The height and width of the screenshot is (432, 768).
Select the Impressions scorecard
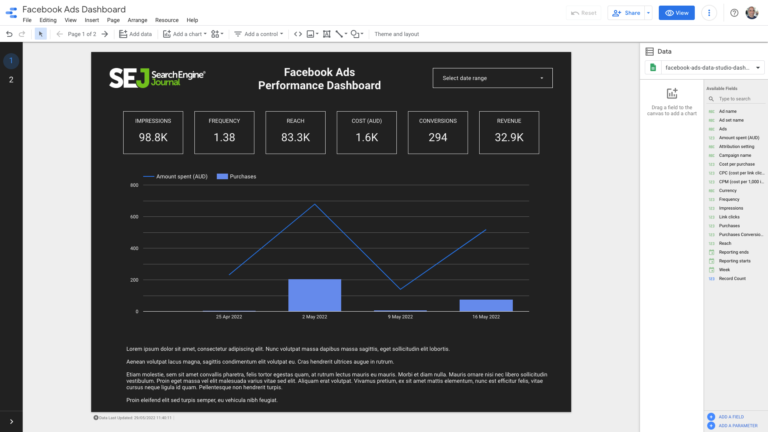click(x=153, y=133)
